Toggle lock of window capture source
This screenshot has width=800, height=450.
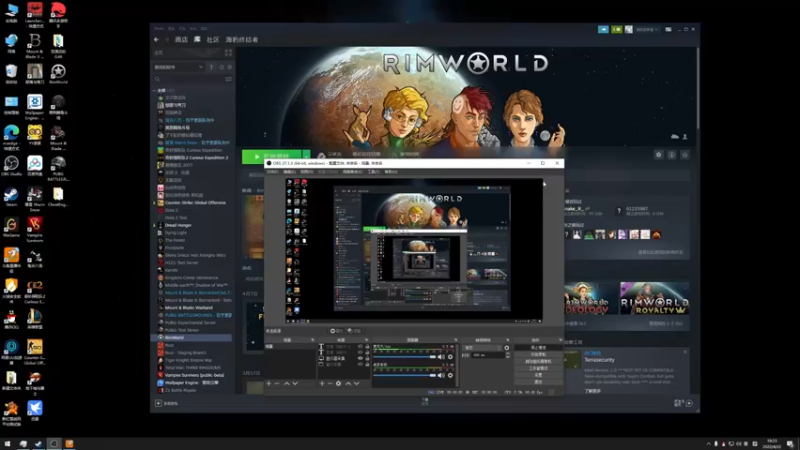coord(367,364)
